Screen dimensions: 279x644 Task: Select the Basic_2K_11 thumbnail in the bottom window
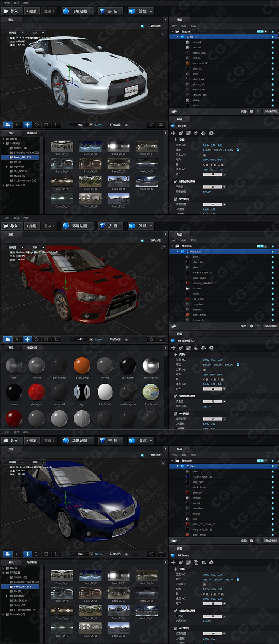coord(118,611)
